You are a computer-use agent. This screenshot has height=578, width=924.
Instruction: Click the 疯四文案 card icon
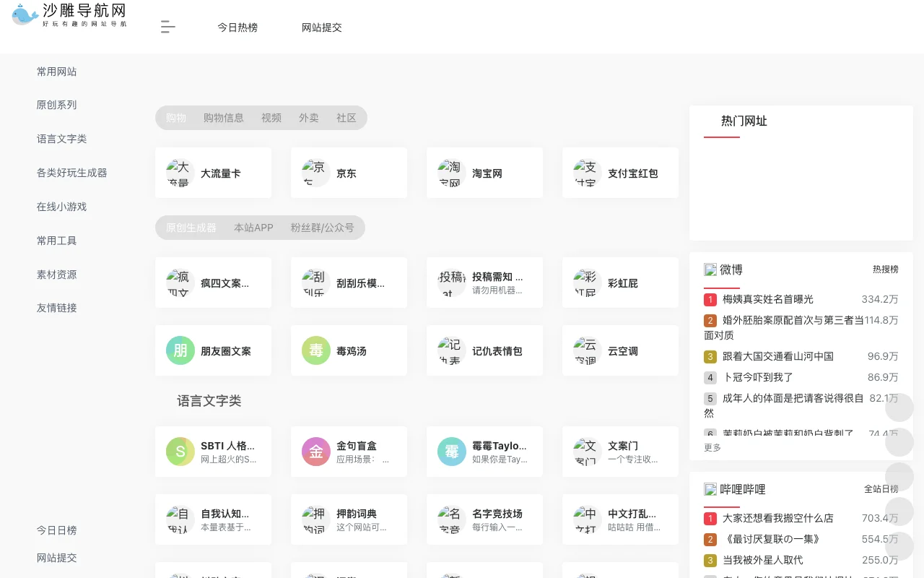pyautogui.click(x=180, y=283)
